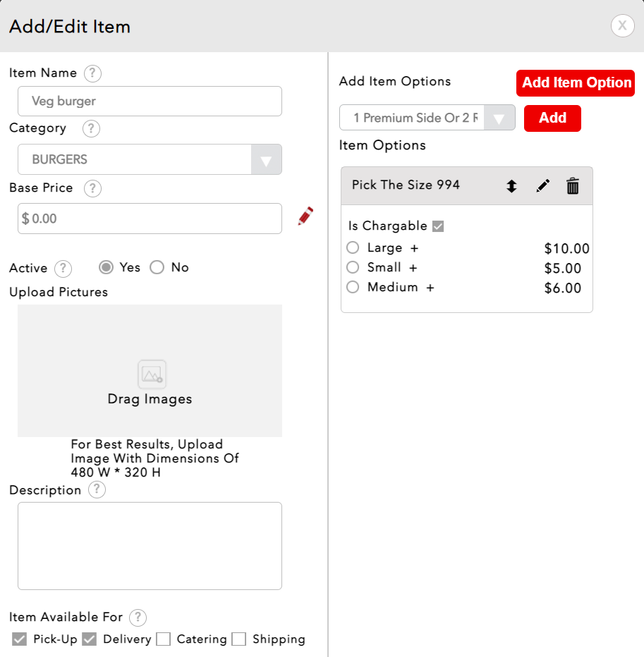Set Active to No
Viewport: 644px width, 657px height.
pyautogui.click(x=157, y=268)
